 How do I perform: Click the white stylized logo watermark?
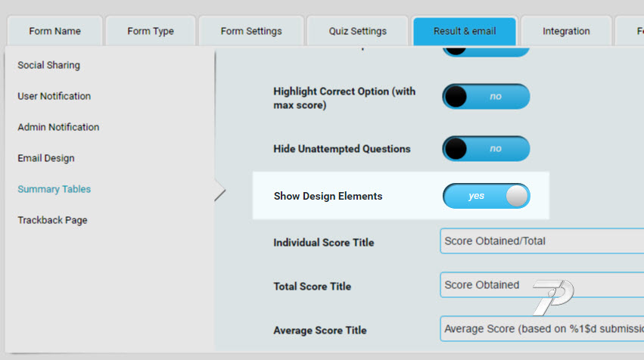click(x=552, y=296)
